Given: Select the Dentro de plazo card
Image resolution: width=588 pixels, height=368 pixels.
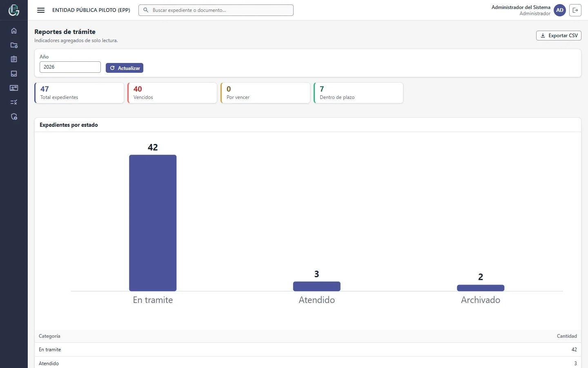Looking at the screenshot, I should tap(359, 93).
